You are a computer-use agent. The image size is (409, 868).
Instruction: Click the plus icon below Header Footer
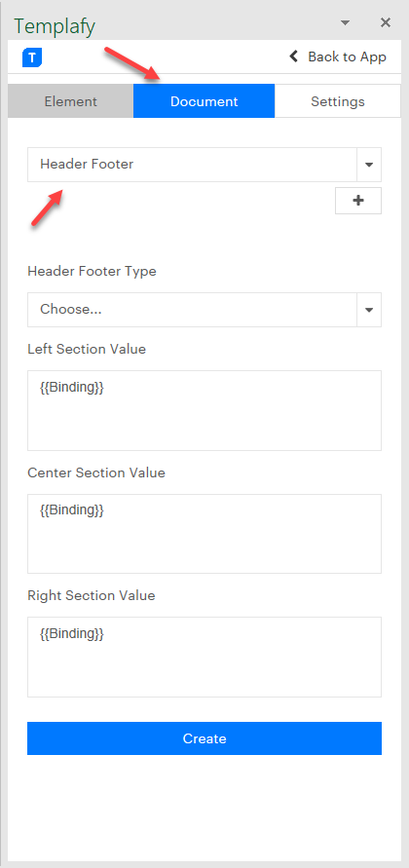(x=358, y=201)
